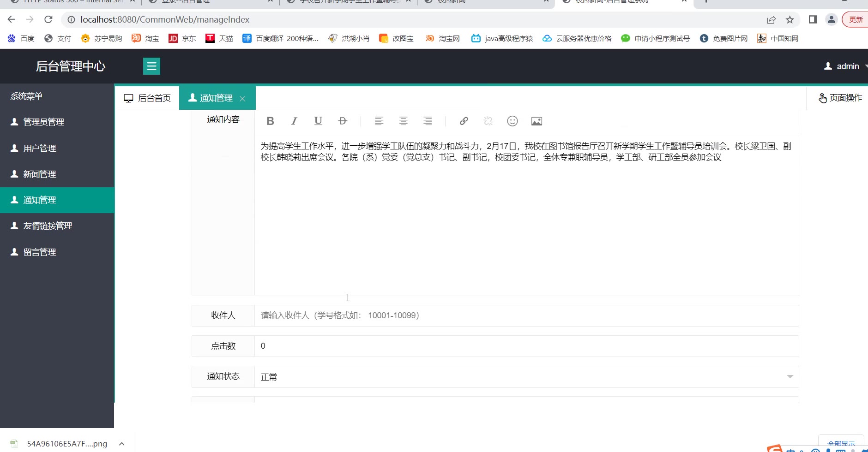Click the 更新 browser update button
868x452 pixels.
856,19
